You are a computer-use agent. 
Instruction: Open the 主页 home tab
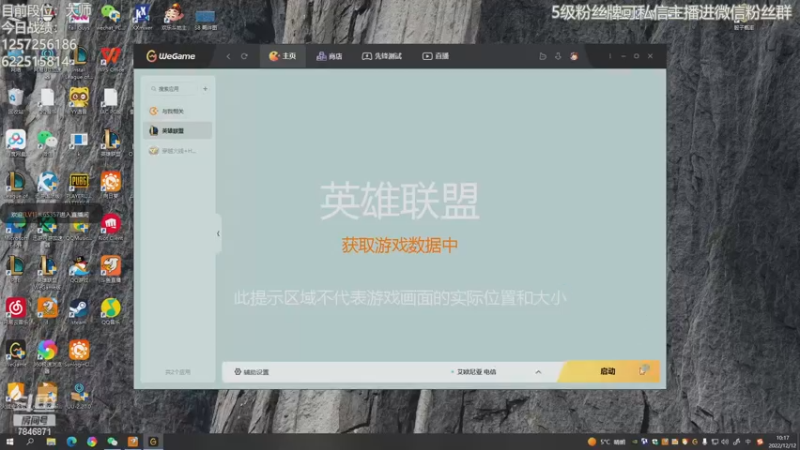283,56
